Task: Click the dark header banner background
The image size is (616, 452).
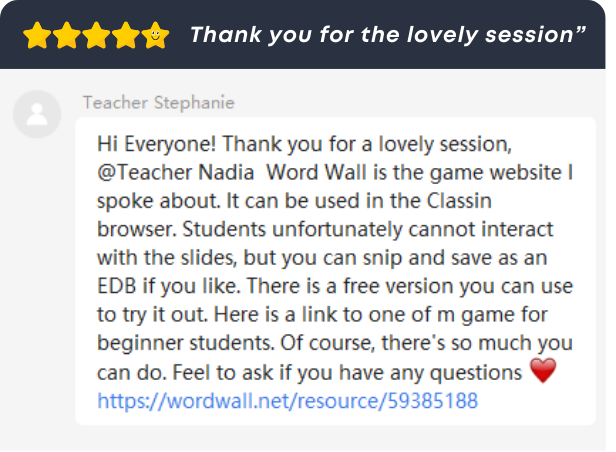Action: pos(302,35)
